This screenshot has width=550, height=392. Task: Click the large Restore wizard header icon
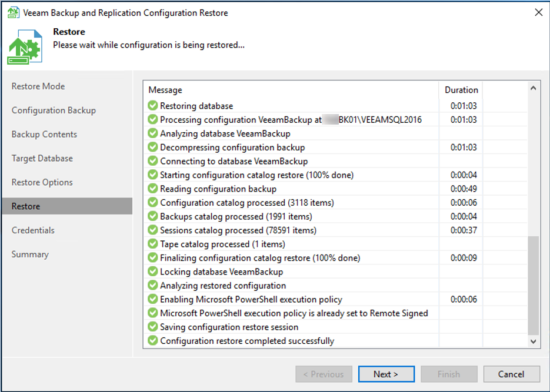25,47
